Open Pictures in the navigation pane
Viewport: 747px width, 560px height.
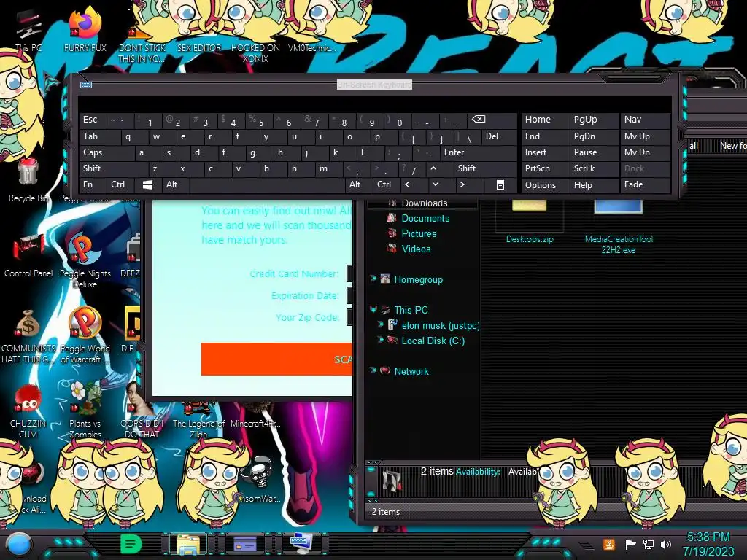419,233
